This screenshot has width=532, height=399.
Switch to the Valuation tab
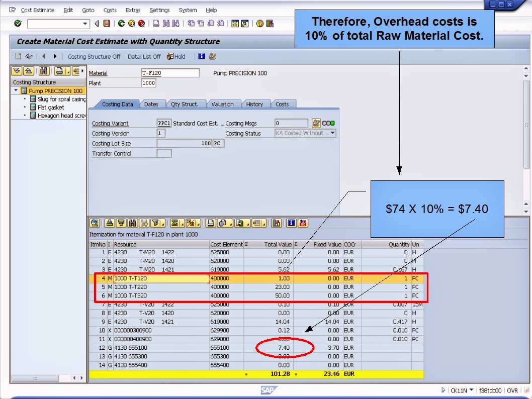pos(224,104)
